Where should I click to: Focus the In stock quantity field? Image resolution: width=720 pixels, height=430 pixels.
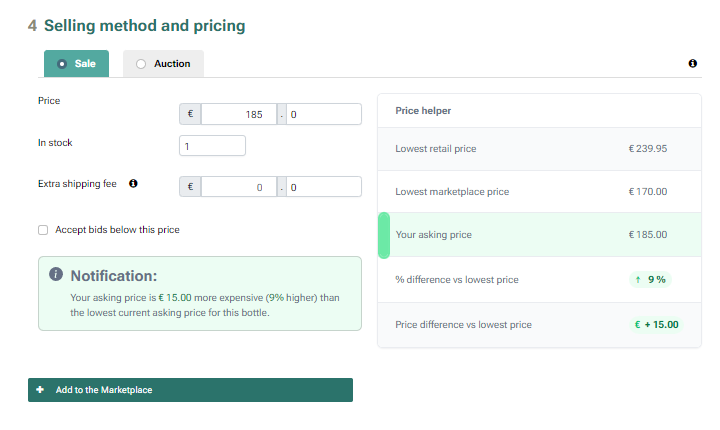click(212, 146)
